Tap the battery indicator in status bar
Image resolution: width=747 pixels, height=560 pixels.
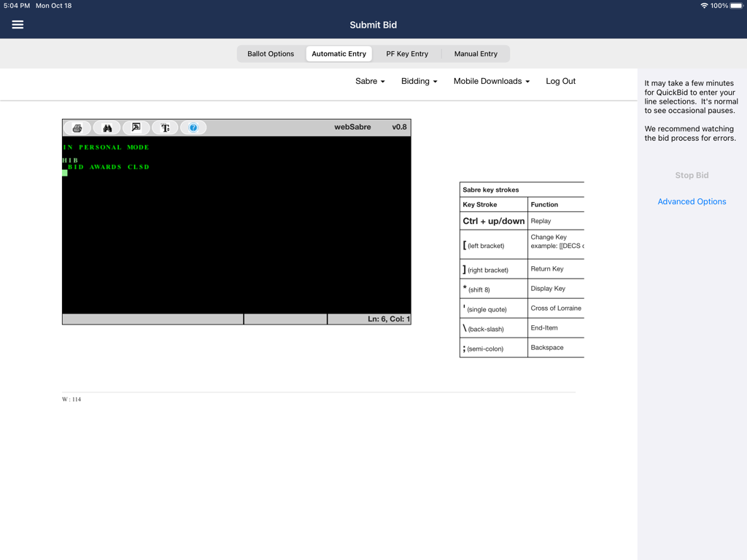[736, 6]
